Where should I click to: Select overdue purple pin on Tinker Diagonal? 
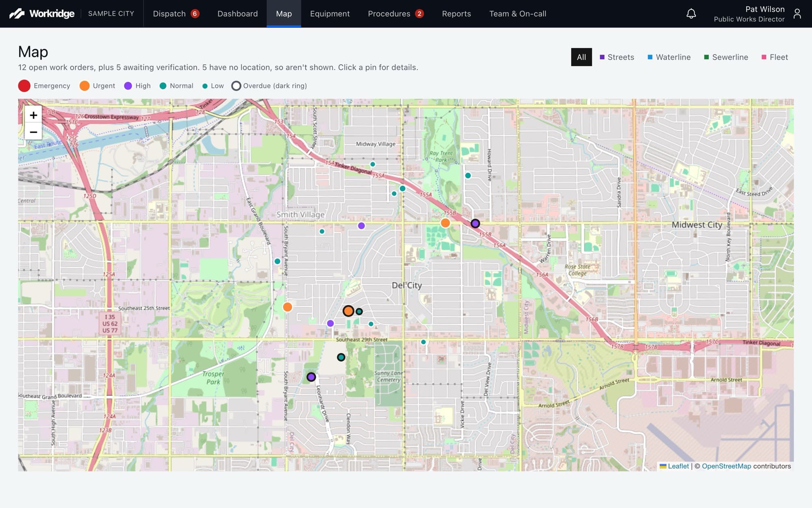tap(475, 224)
